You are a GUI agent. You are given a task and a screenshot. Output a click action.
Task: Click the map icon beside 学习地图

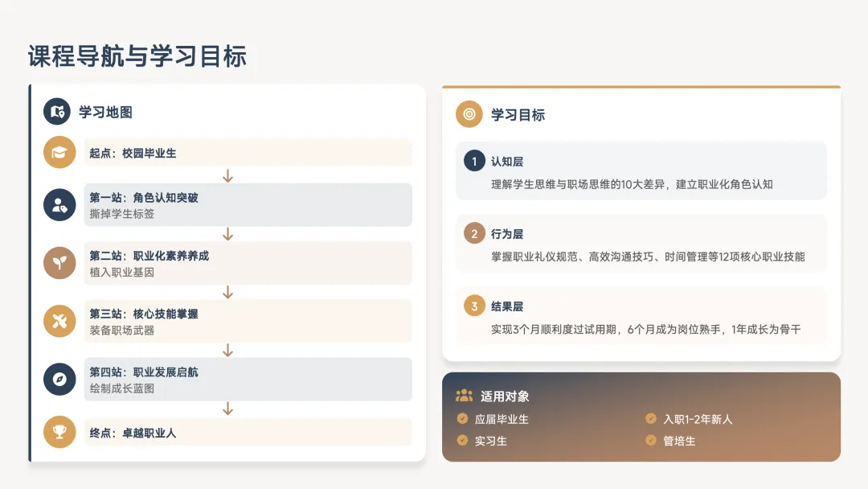(x=57, y=112)
